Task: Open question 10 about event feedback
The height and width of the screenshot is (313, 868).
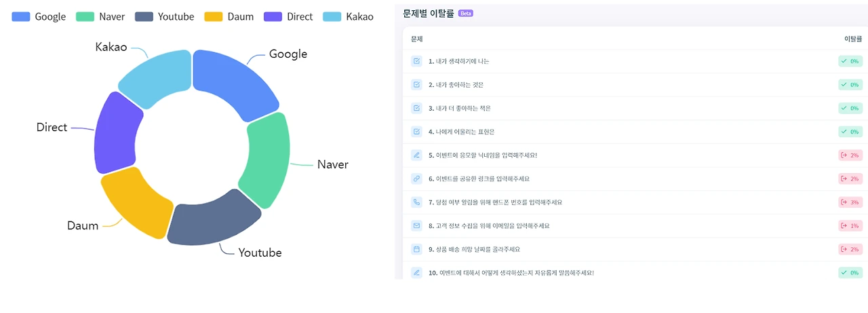Action: [x=511, y=272]
